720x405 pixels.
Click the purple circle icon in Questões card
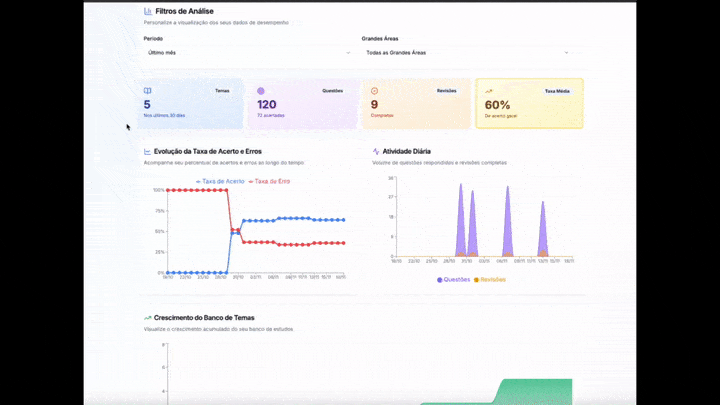click(261, 91)
